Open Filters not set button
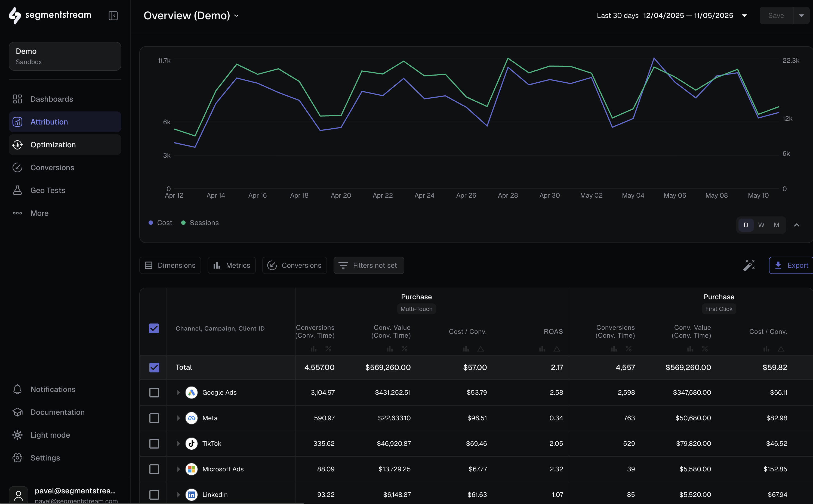 click(369, 265)
